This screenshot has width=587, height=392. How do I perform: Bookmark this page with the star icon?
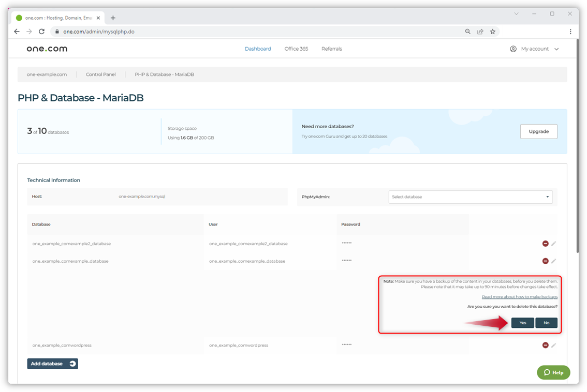pyautogui.click(x=492, y=32)
